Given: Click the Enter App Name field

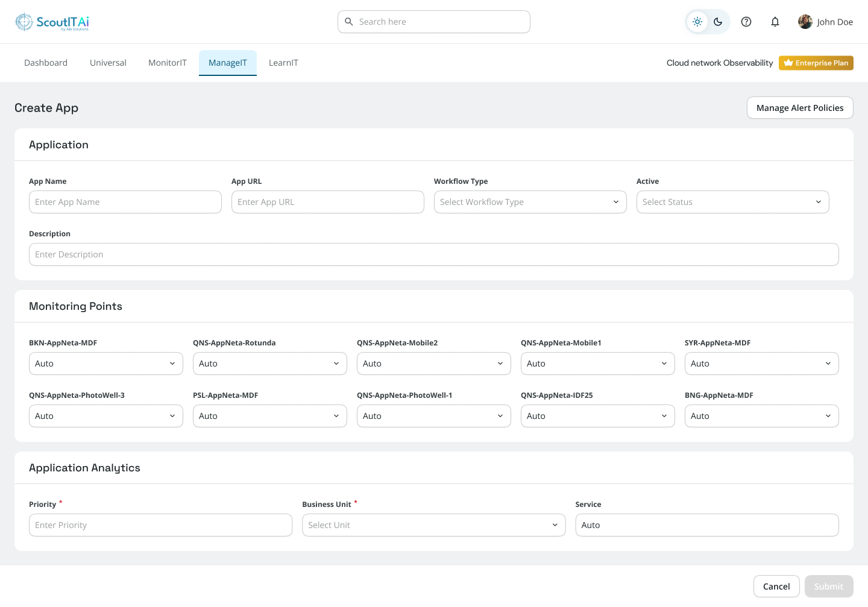Looking at the screenshot, I should [x=125, y=202].
